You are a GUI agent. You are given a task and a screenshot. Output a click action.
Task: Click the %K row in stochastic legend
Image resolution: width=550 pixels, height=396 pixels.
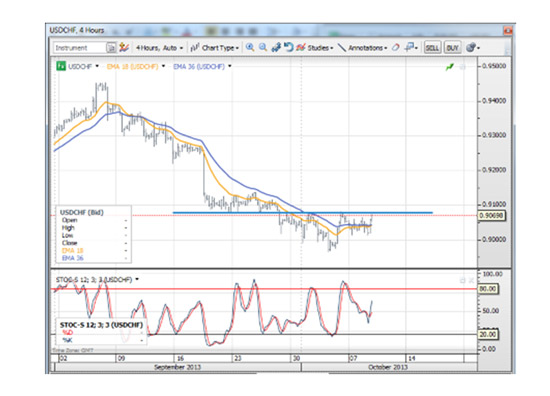(x=101, y=340)
